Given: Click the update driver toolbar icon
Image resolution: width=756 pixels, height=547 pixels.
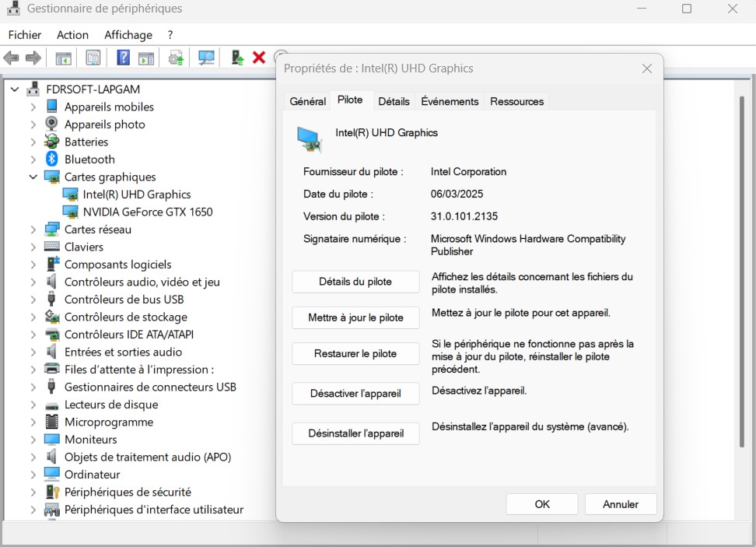Looking at the screenshot, I should 177,58.
